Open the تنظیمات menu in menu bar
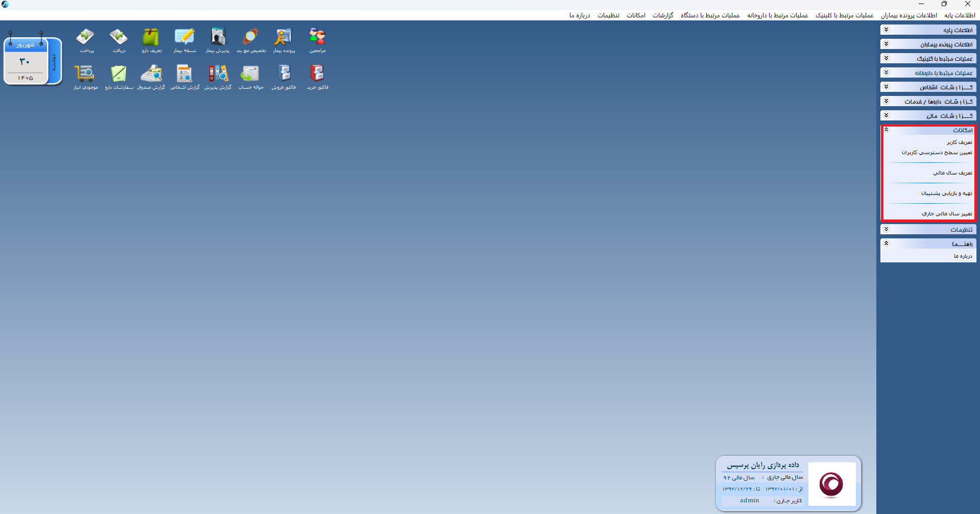Viewport: 980px width, 514px height. point(608,15)
